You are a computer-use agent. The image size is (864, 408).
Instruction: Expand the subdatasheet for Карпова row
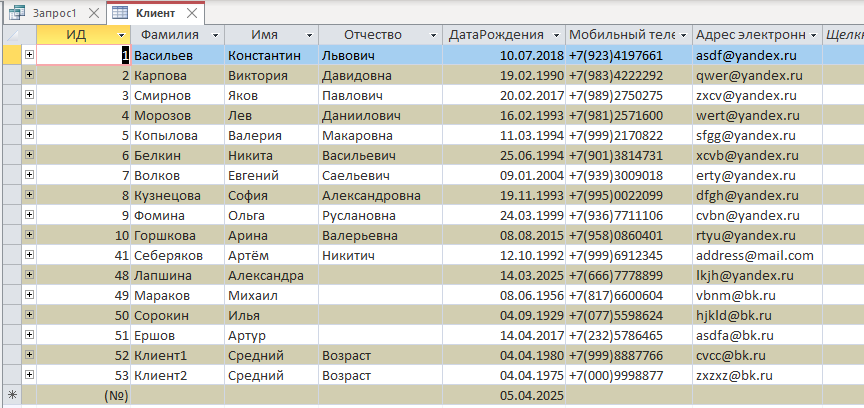coord(29,75)
